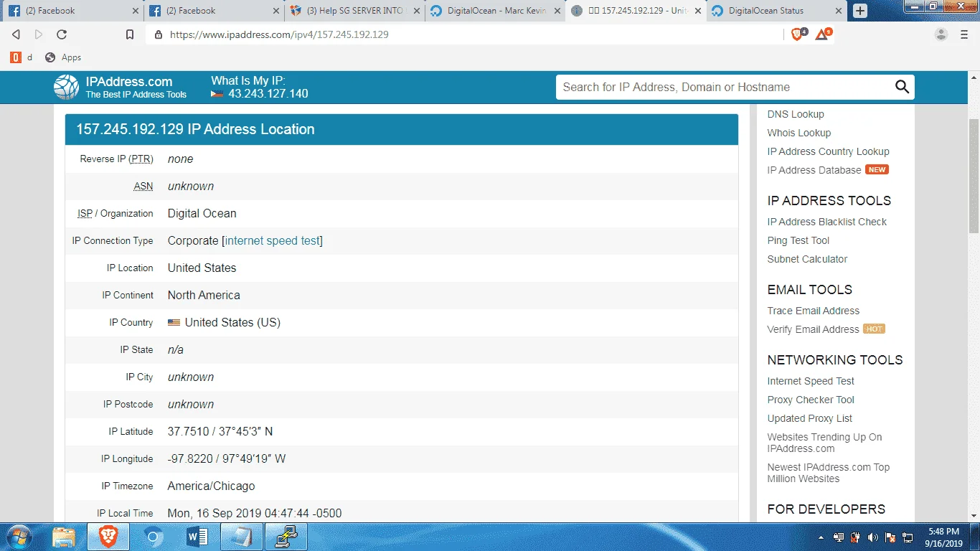The width and height of the screenshot is (980, 551).
Task: Open the blue circular app taskbar icon
Action: pos(153,537)
